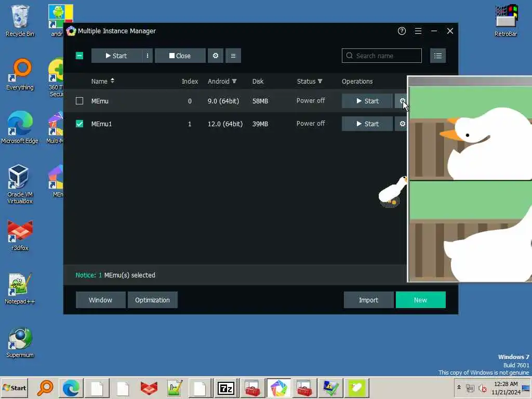This screenshot has height=399, width=532.
Task: Open the hamburger menu in title bar
Action: click(x=418, y=31)
